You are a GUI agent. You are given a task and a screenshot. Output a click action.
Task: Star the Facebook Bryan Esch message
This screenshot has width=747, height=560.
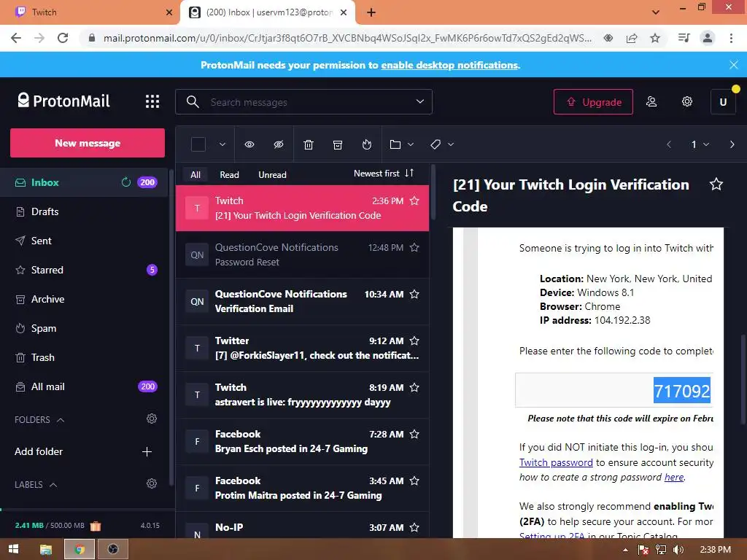(414, 434)
